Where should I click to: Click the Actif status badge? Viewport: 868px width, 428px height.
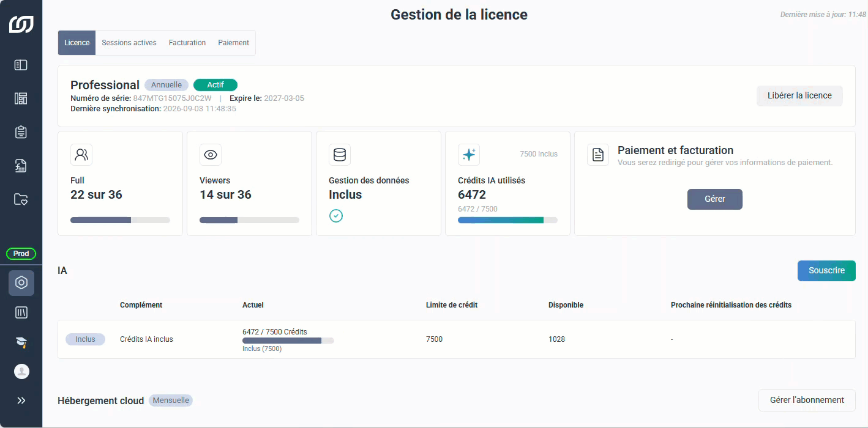(x=215, y=85)
